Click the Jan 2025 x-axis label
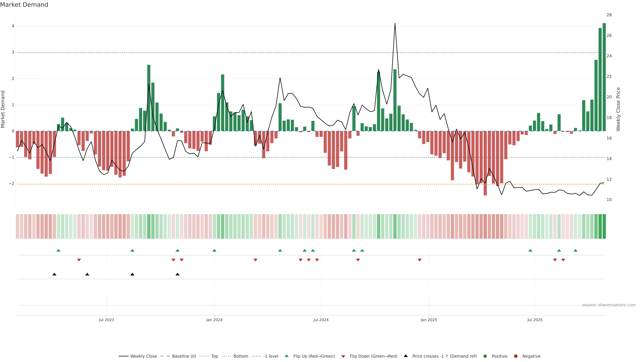Viewport: 644px width, 362px height. click(x=429, y=320)
